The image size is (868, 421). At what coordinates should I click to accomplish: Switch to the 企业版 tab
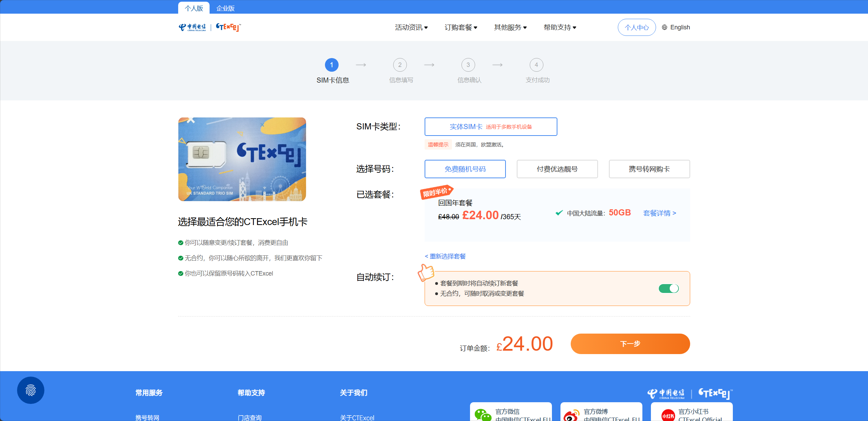(225, 8)
